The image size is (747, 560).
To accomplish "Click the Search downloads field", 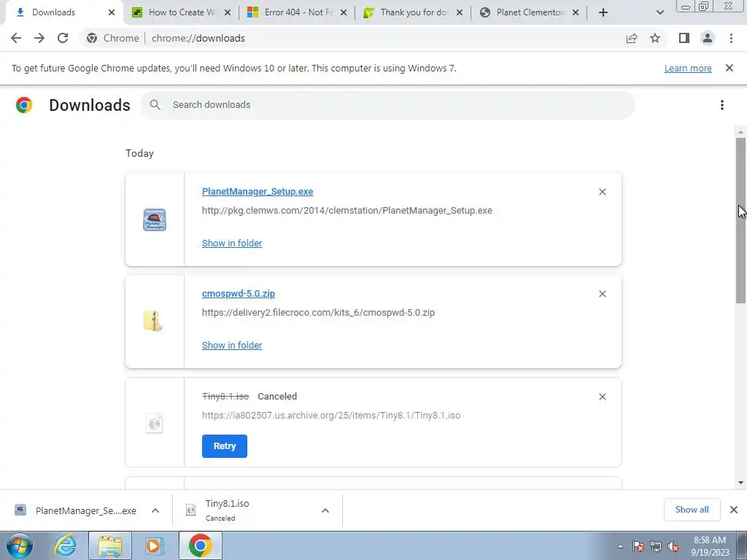I will pos(387,105).
